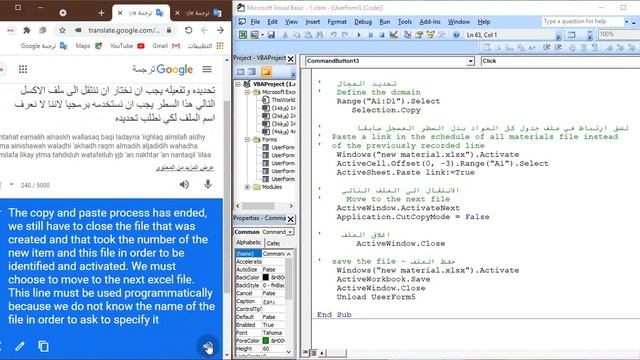Click the ForeColor green color swatch
Screen dimensions: 640x360
(x=266, y=340)
